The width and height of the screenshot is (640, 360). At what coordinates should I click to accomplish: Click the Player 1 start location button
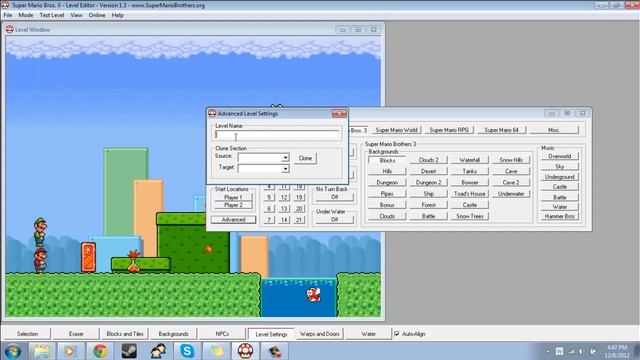233,198
